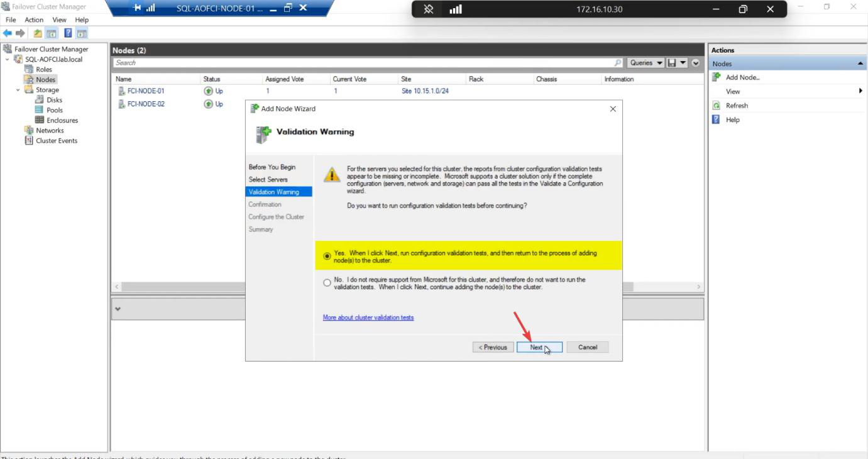Screen dimensions: 868x459
Task: Open the save query dropdown arrow
Action: 683,63
